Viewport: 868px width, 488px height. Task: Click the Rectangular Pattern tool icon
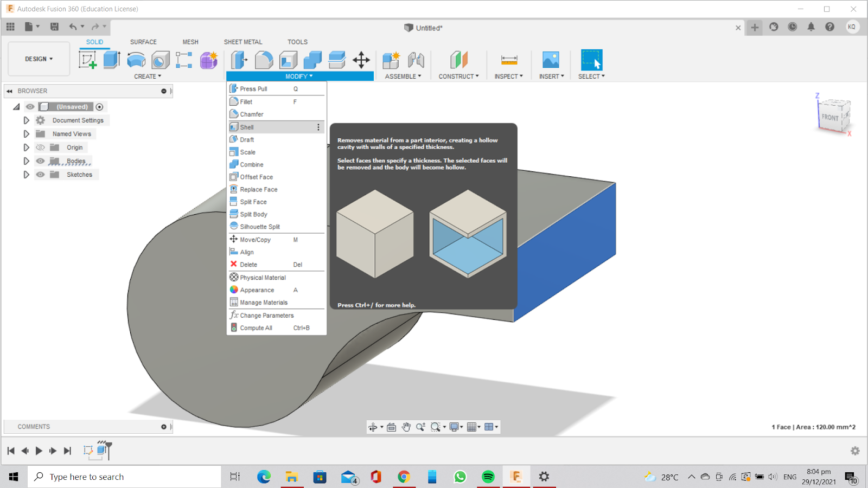tap(184, 60)
